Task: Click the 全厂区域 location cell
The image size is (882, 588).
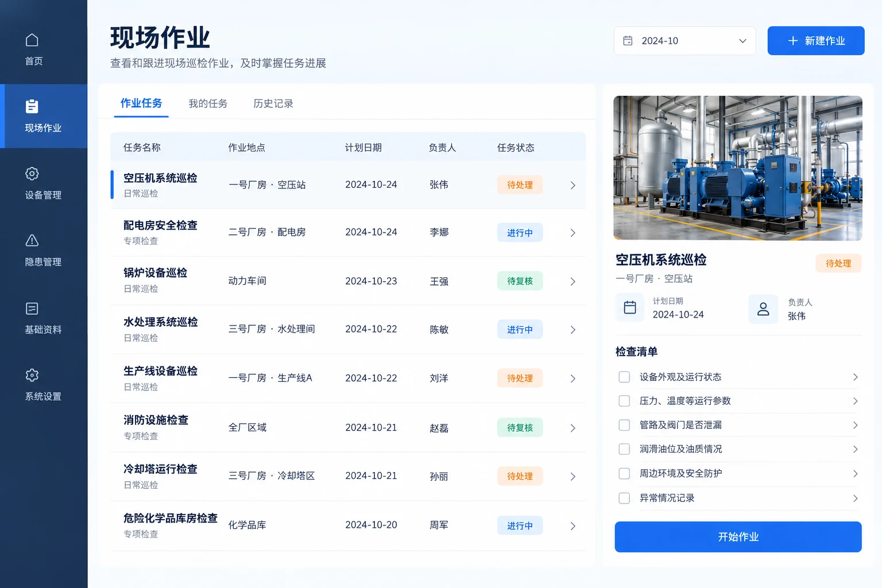Action: 247,427
